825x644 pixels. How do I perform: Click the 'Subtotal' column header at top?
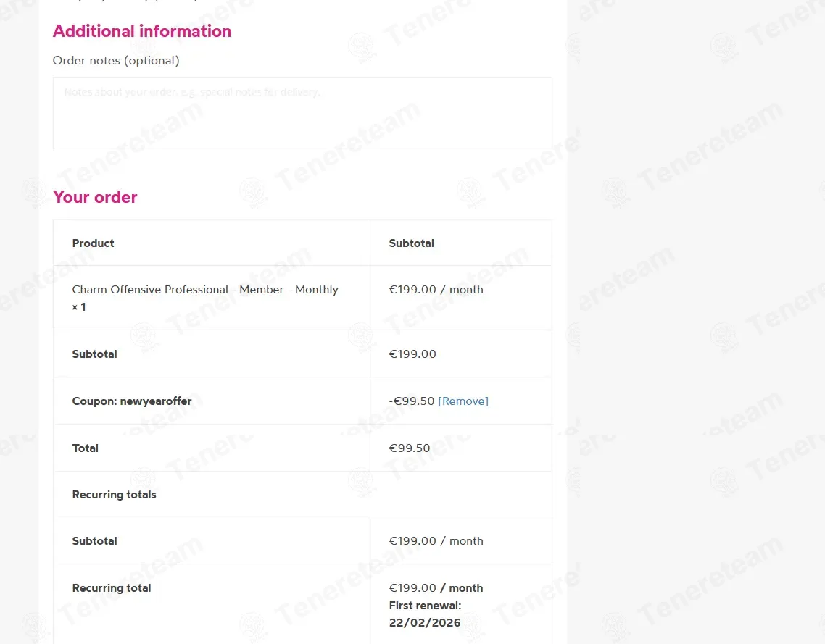click(x=412, y=243)
